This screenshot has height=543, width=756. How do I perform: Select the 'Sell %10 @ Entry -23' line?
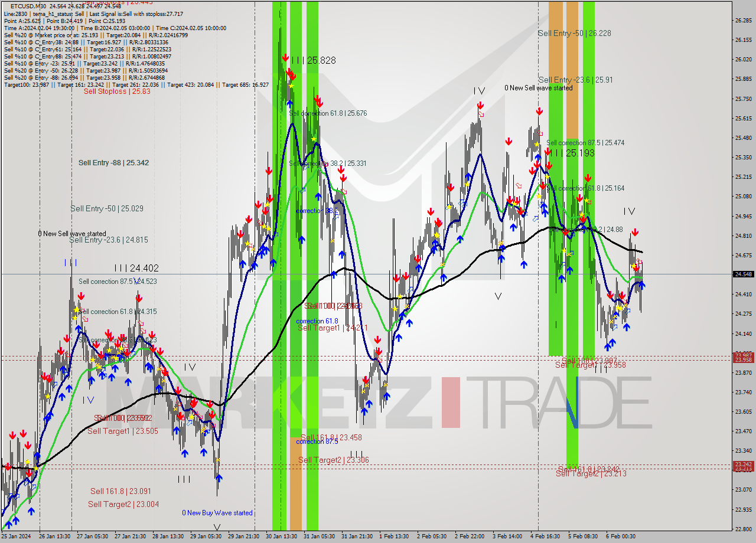point(84,63)
